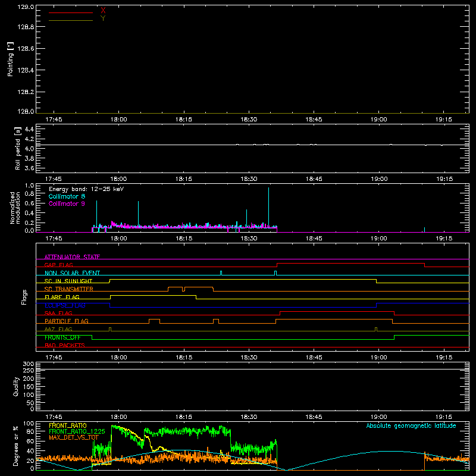Click the Collimator 8 legend text

point(67,196)
